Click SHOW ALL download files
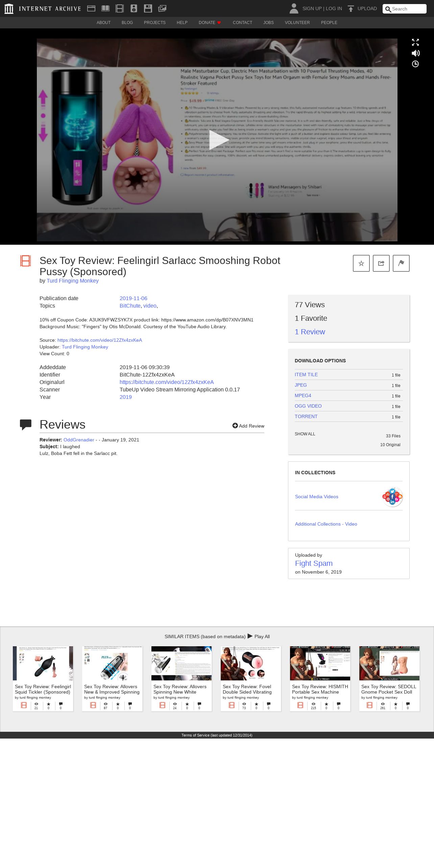The image size is (434, 868). tap(305, 434)
